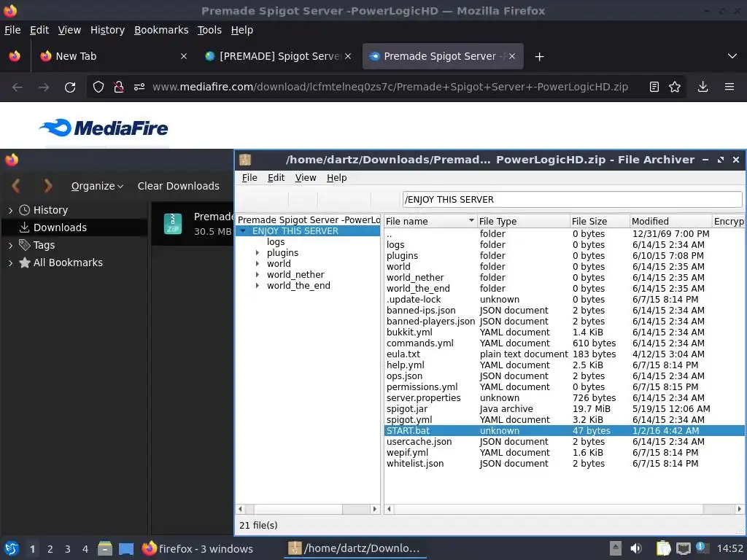Image resolution: width=747 pixels, height=560 pixels.
Task: Open the volume control in system tray
Action: (636, 548)
